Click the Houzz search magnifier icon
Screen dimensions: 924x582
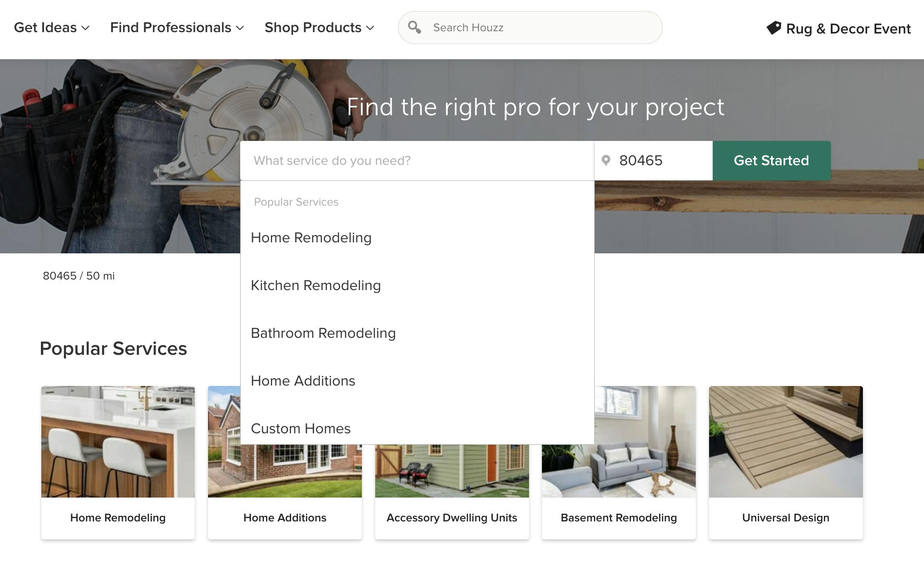[414, 28]
